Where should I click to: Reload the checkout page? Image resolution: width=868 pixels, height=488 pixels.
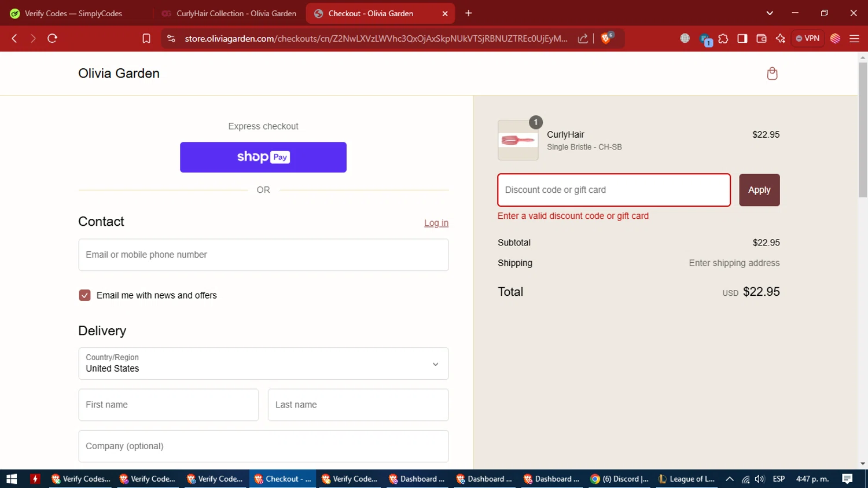(x=53, y=38)
